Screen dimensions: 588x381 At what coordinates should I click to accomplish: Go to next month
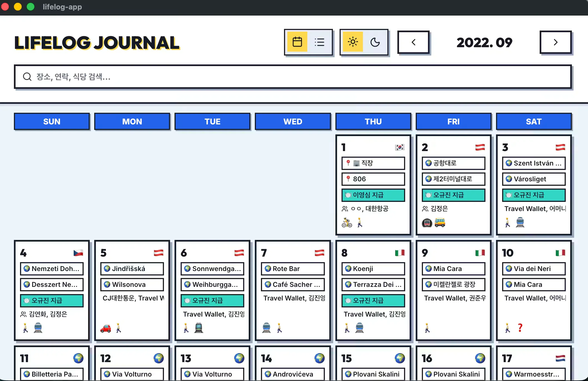pos(555,42)
